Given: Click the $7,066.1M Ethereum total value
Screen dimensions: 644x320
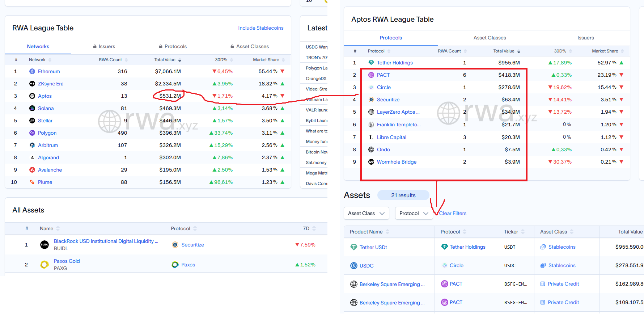Looking at the screenshot, I should click(x=168, y=71).
